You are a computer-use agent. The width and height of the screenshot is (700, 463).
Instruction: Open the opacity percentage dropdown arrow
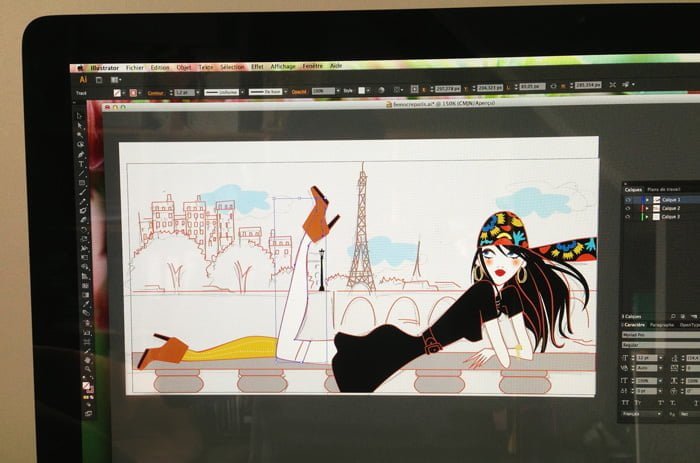tap(338, 91)
